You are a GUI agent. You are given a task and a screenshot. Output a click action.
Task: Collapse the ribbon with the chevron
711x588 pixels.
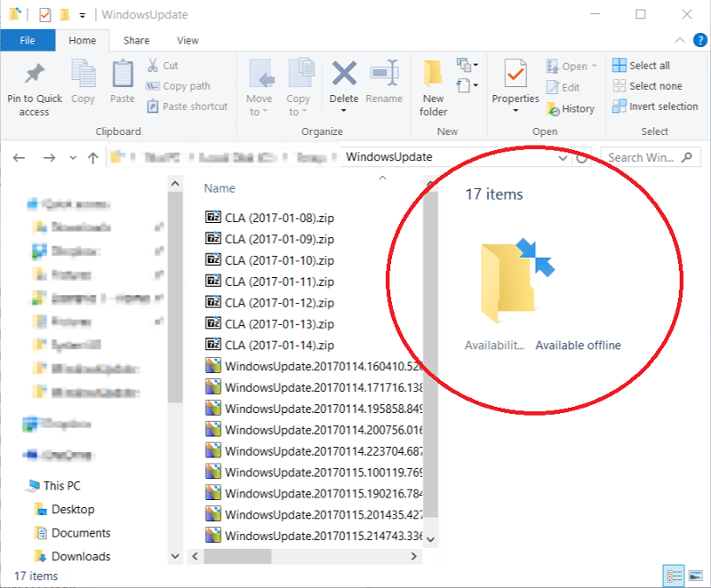679,40
